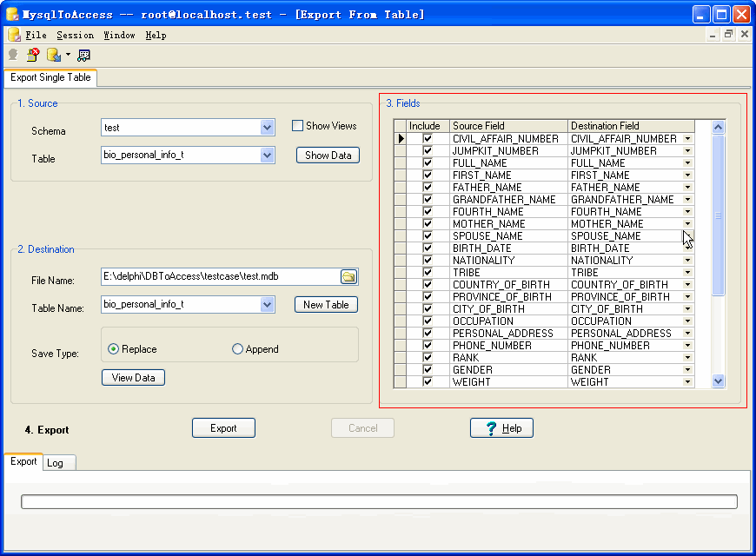
Task: Open destination dropdown for MOTHER_NAME
Action: point(688,224)
